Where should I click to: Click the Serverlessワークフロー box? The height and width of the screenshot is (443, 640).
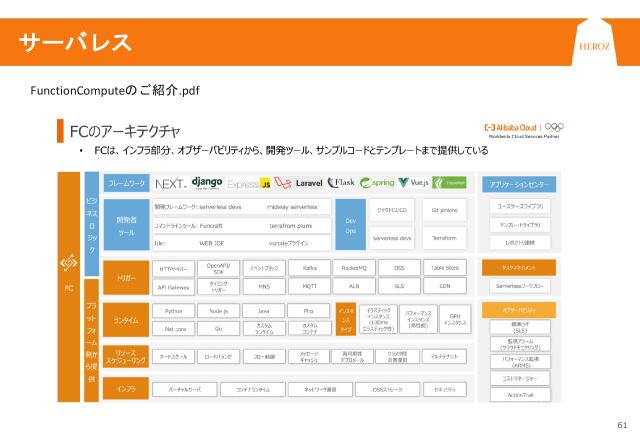click(x=520, y=286)
